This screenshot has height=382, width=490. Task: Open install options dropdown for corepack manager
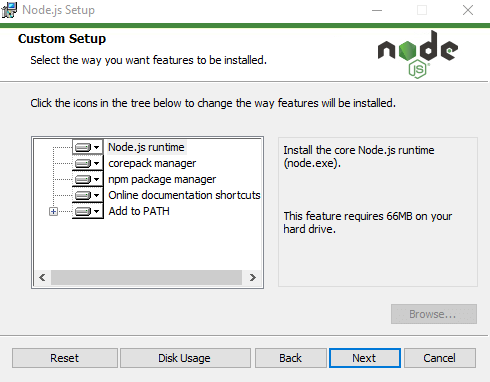click(x=88, y=163)
